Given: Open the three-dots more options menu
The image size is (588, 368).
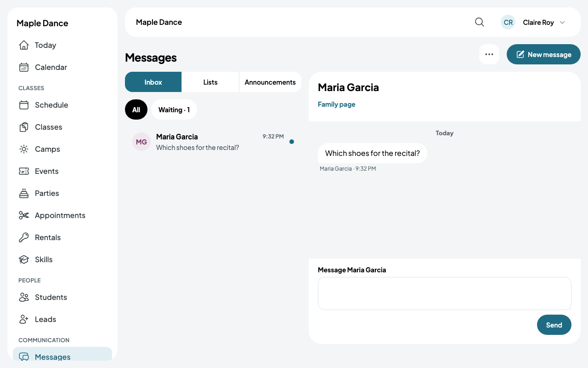Looking at the screenshot, I should 489,54.
